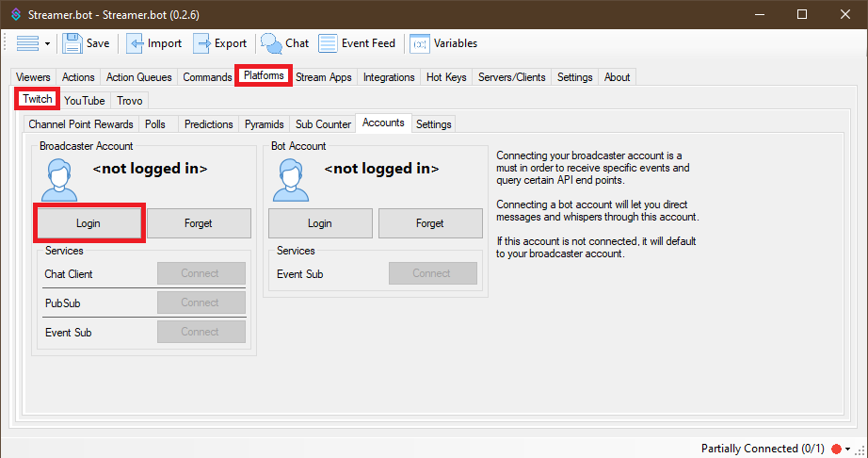This screenshot has height=458, width=868.
Task: Select the Platforms tab
Action: point(264,75)
